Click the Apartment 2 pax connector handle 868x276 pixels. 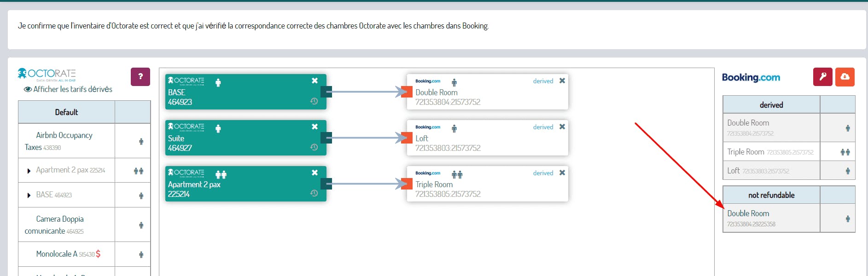[x=326, y=184]
